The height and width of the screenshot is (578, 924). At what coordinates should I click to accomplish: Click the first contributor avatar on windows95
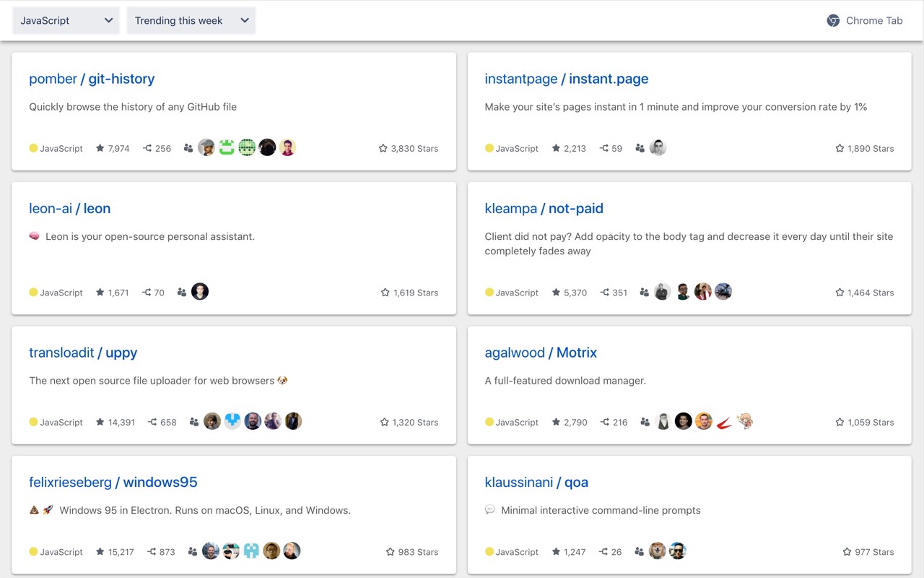211,551
